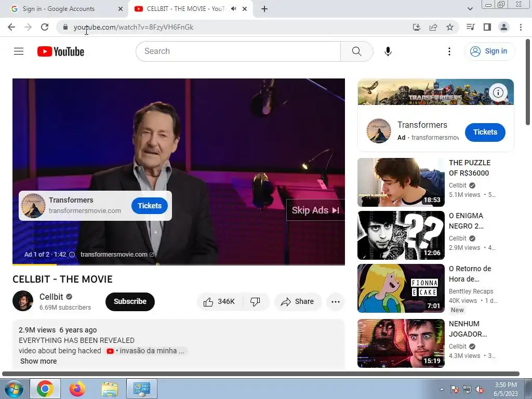
Task: Subscribe to the Cellbit channel
Action: pos(130,302)
